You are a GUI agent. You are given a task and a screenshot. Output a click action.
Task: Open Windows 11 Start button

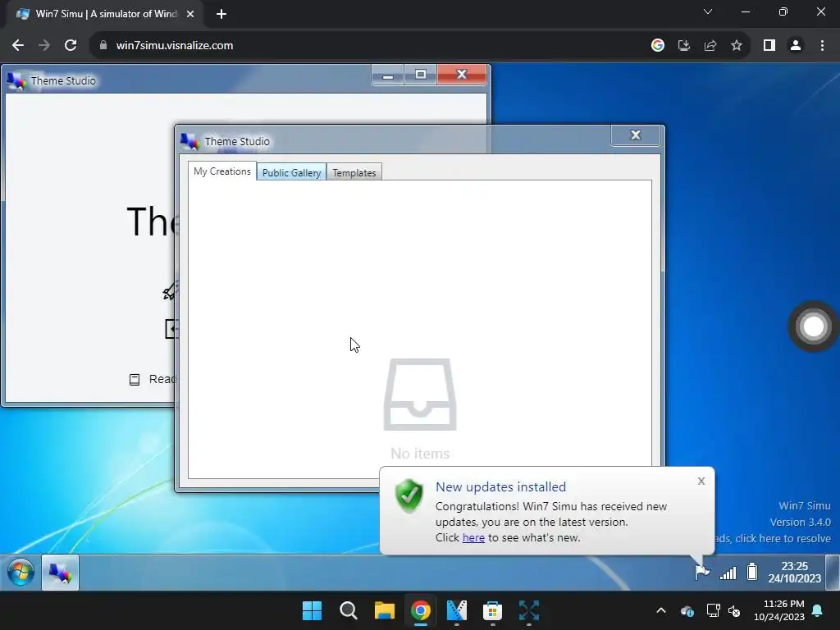(313, 610)
